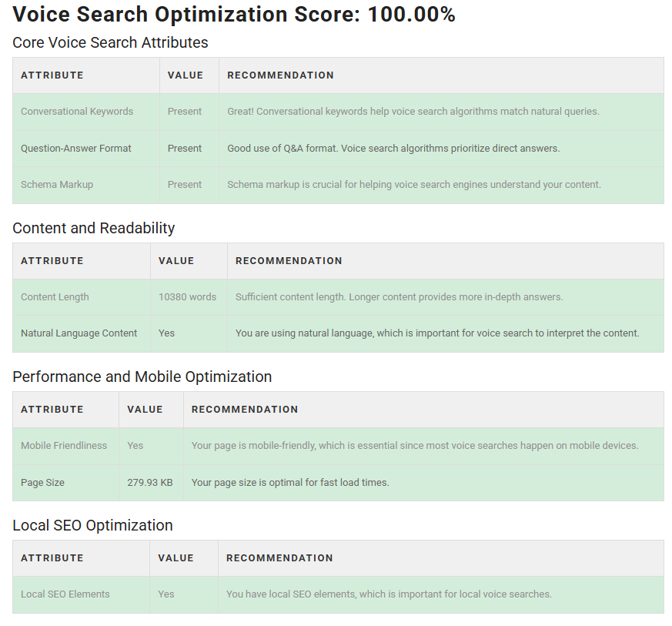Click the Natural Language Content row label

tap(79, 333)
